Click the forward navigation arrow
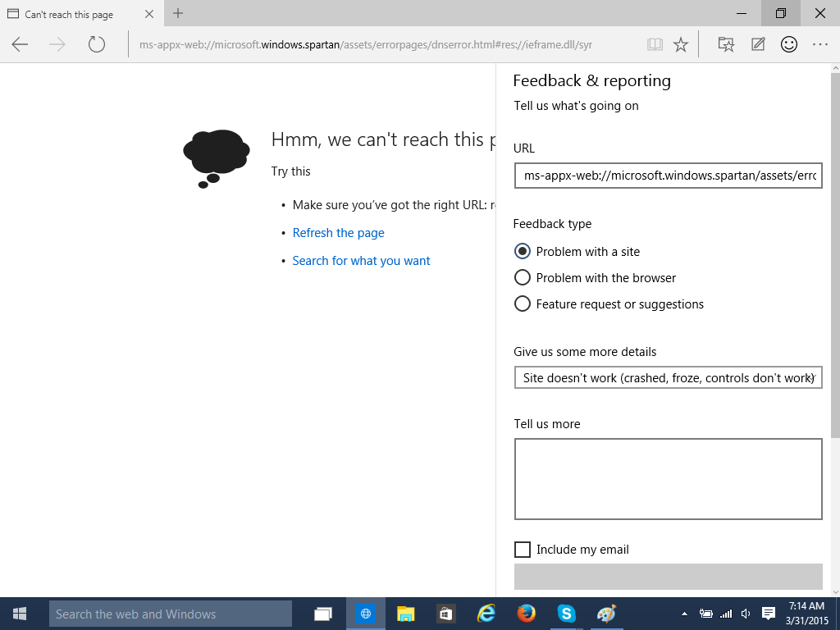Viewport: 840px width, 630px height. [57, 44]
